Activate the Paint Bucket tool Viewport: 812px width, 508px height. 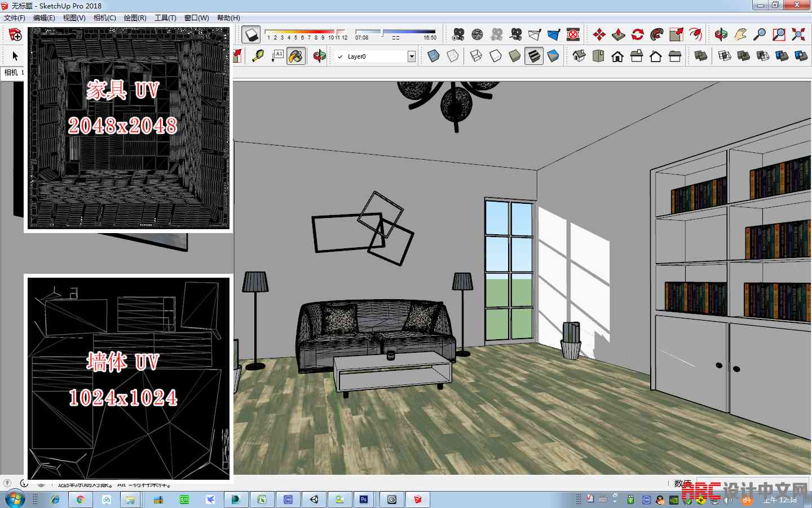(295, 56)
